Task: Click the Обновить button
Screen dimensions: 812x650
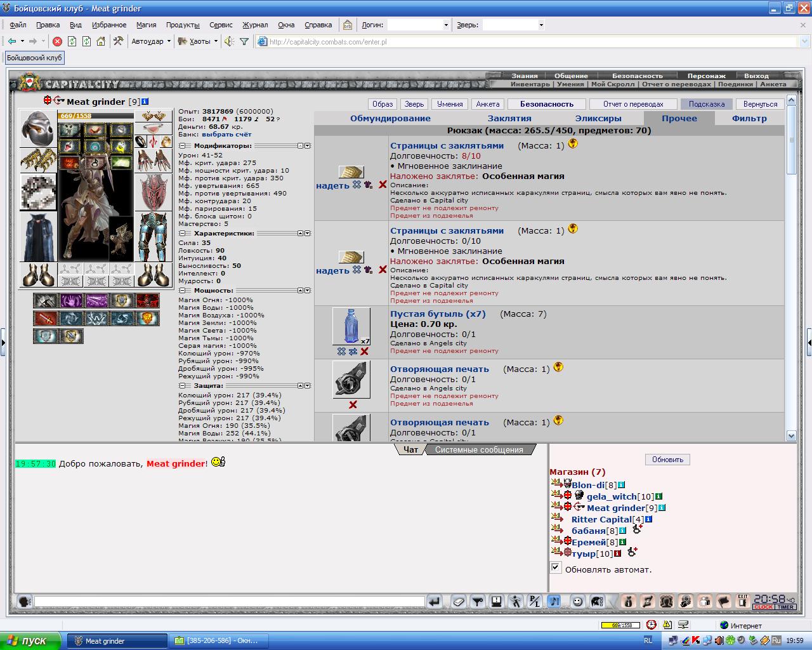Action: coord(667,459)
